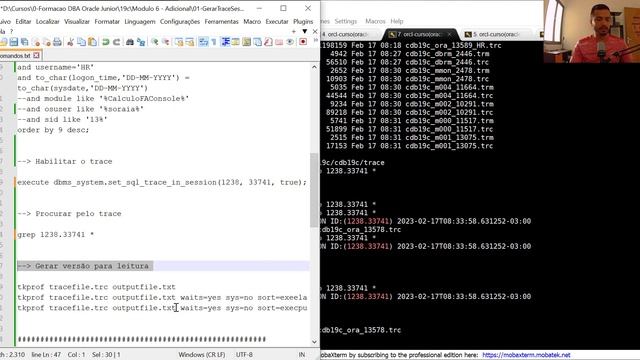Click the Cut scissors icon
640x360 pixels.
(70, 42)
